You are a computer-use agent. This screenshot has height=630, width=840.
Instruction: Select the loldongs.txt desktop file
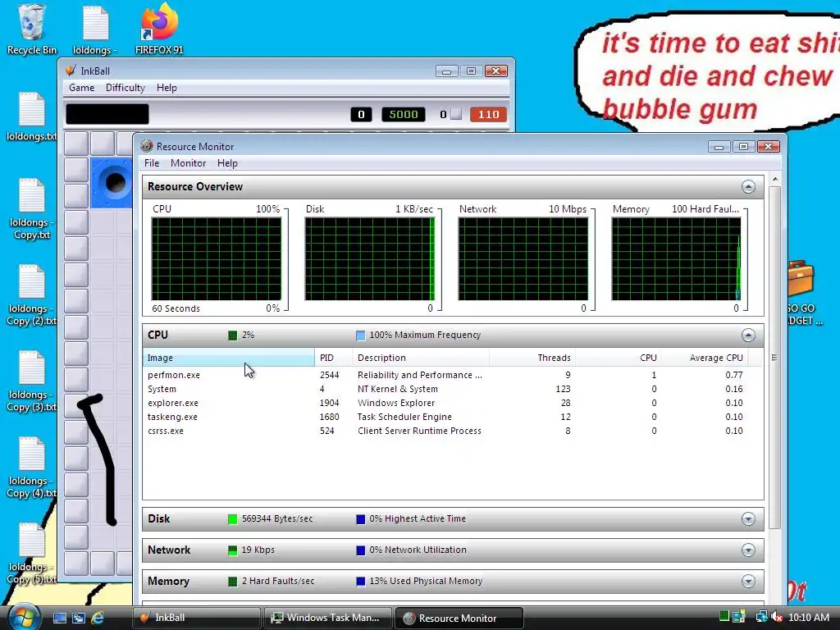(x=32, y=116)
